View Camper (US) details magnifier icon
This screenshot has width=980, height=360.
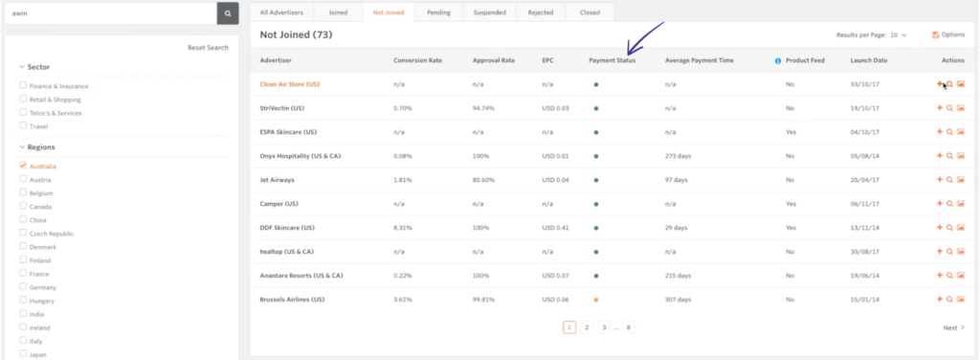pyautogui.click(x=949, y=204)
